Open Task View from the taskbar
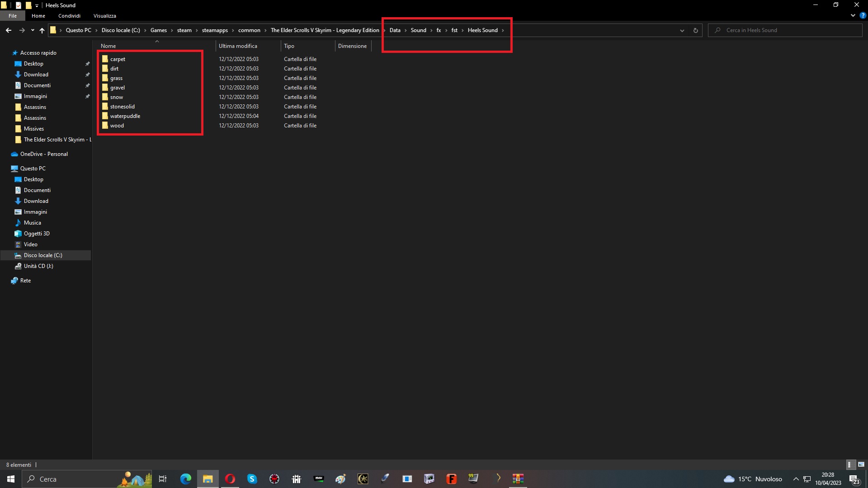Screen dimensions: 868x488 (x=163, y=479)
